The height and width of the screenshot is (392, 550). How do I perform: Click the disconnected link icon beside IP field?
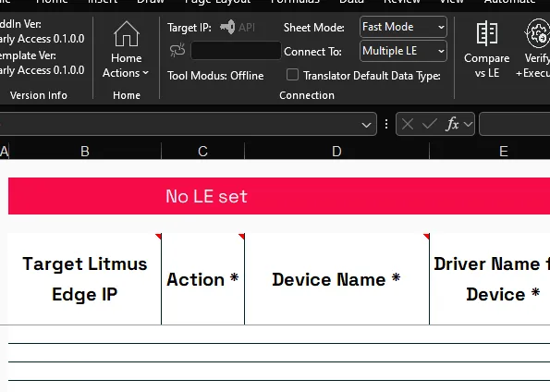click(177, 51)
